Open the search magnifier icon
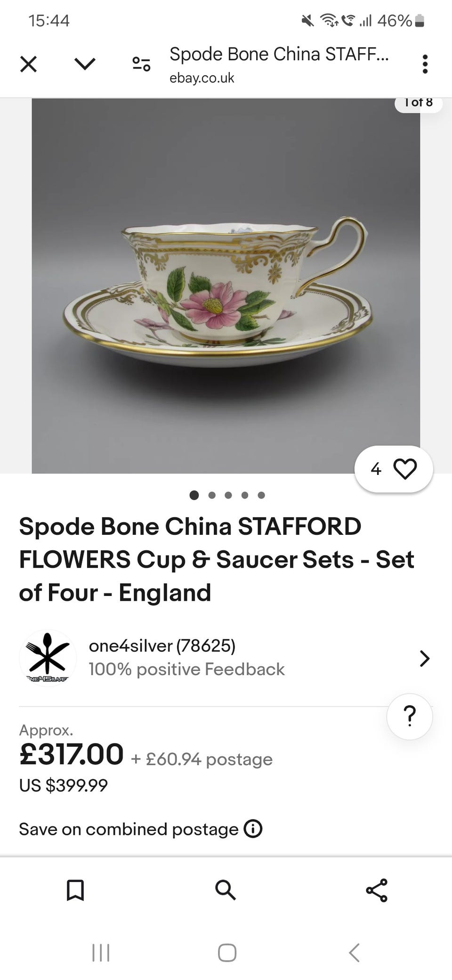Image resolution: width=452 pixels, height=980 pixels. 226,890
